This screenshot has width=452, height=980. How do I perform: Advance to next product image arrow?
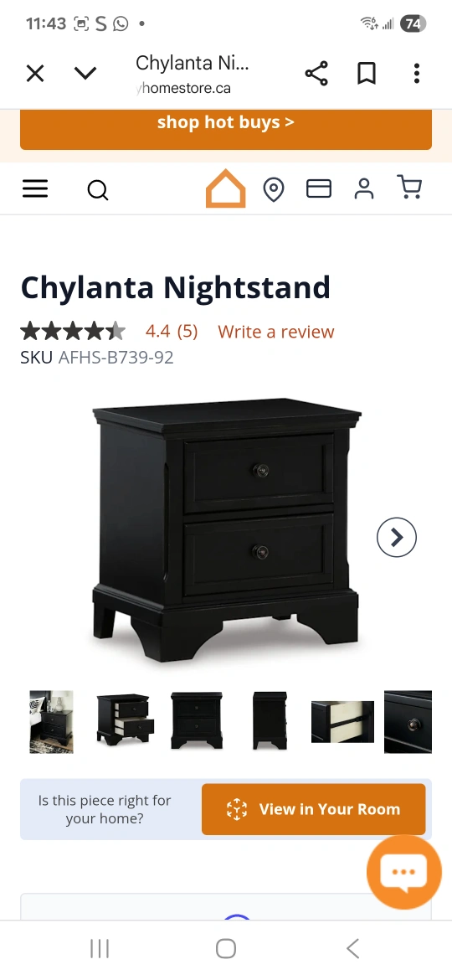click(x=397, y=537)
